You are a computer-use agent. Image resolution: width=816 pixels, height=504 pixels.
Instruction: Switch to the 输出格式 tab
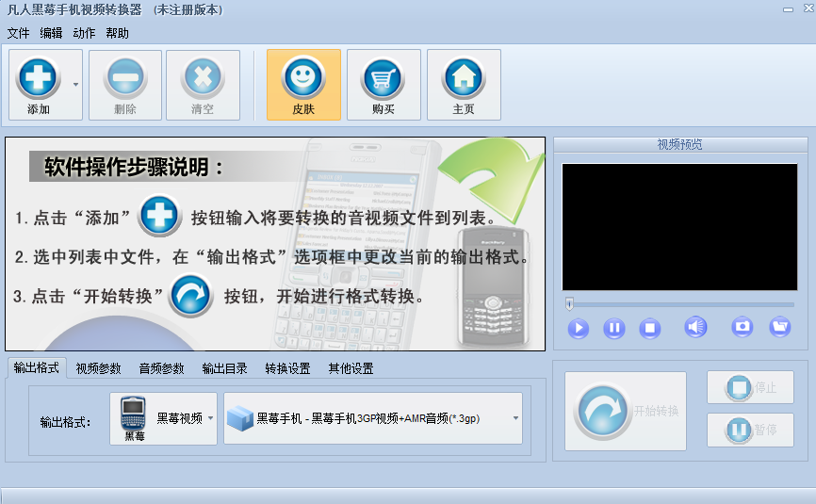(x=37, y=367)
